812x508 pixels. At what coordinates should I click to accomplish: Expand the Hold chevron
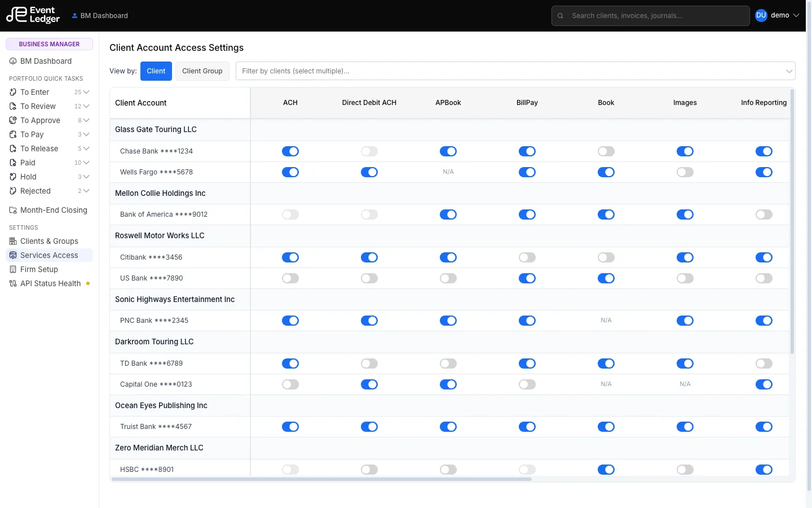click(86, 177)
